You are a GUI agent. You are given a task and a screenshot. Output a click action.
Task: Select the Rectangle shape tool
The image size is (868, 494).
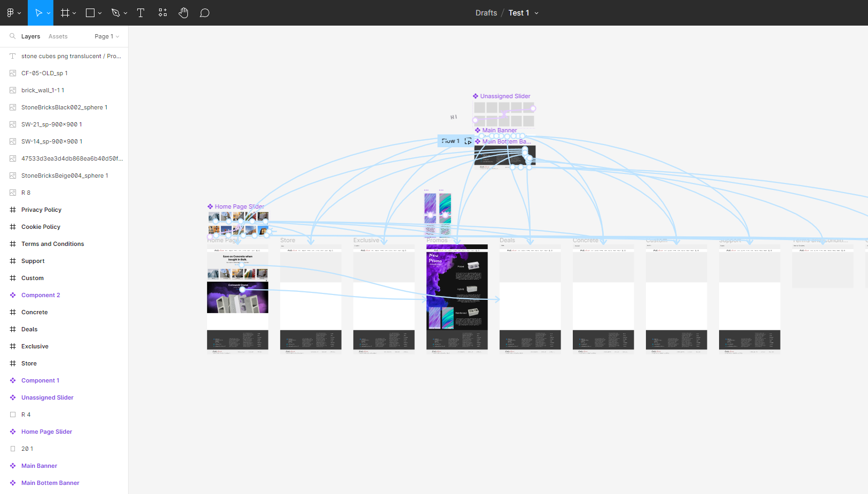pos(90,13)
